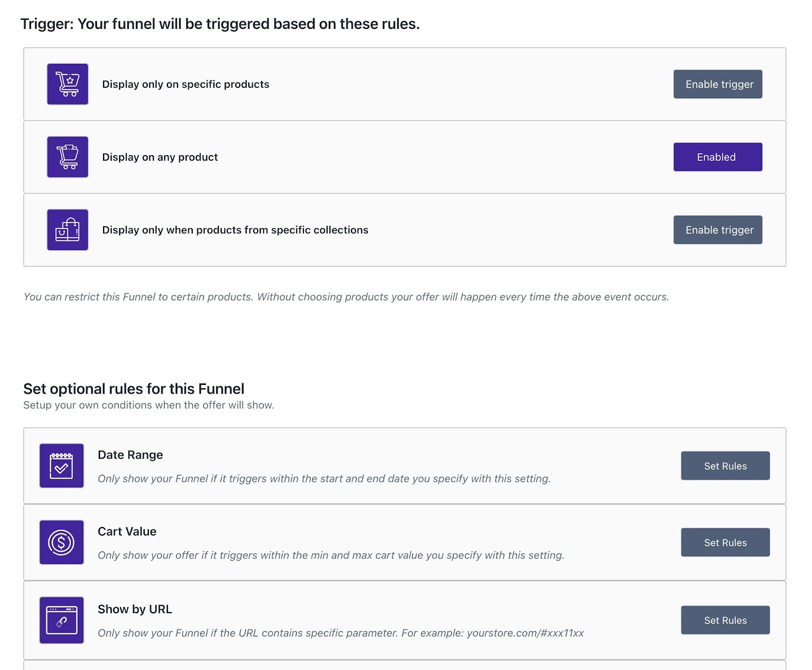Select the 'Display on any product' label
This screenshot has height=670, width=812.
point(160,157)
